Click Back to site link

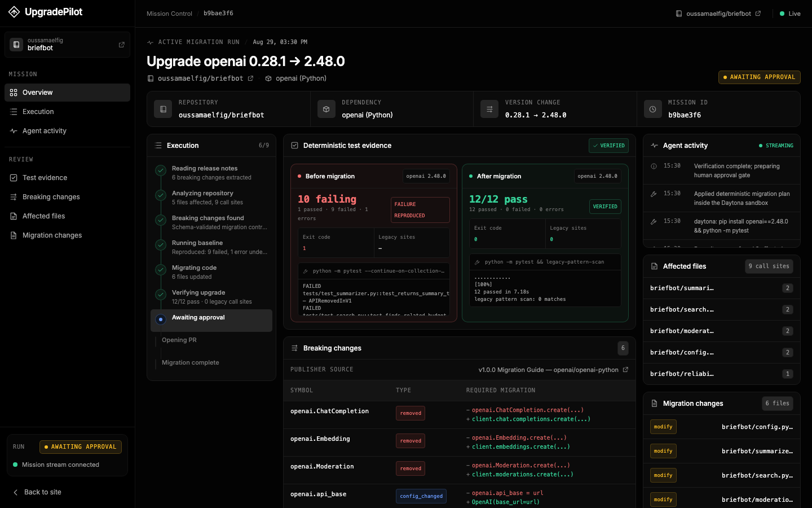pos(37,492)
